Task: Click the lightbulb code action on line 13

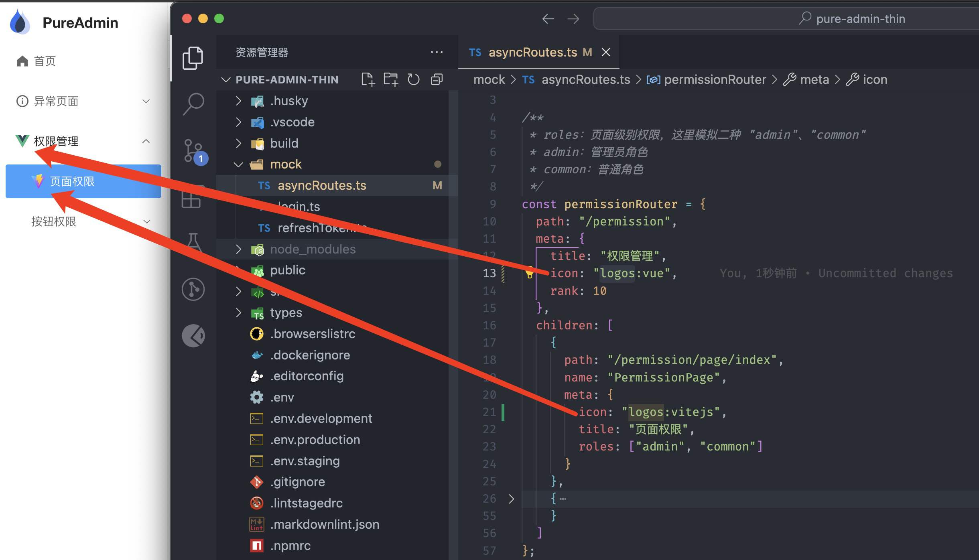Action: tap(529, 273)
